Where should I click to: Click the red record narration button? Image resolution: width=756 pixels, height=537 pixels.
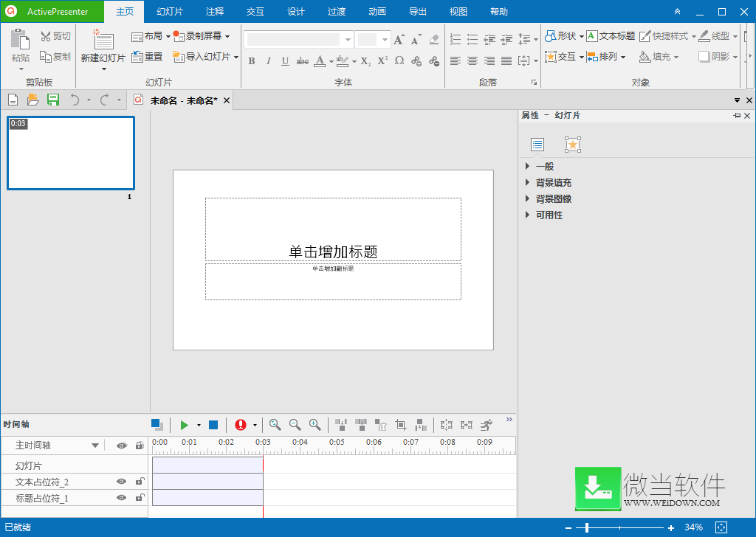241,425
